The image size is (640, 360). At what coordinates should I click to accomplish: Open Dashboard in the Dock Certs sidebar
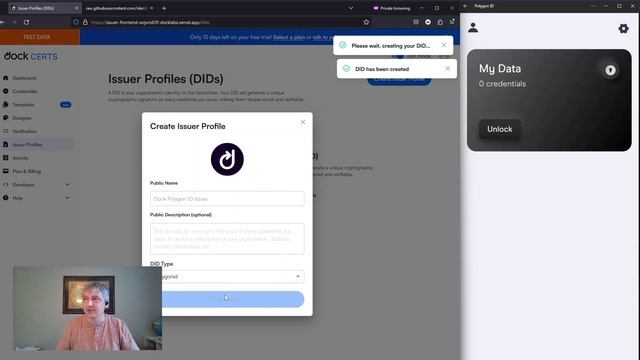click(x=24, y=78)
